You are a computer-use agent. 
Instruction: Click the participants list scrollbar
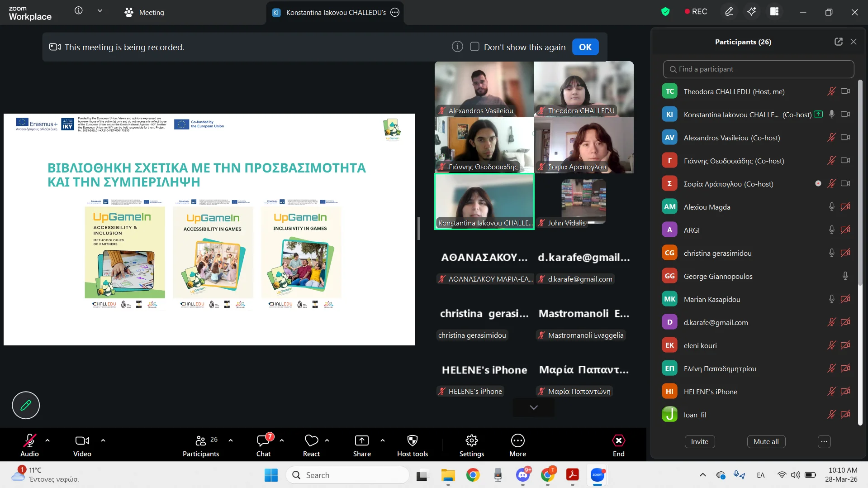[x=860, y=183]
